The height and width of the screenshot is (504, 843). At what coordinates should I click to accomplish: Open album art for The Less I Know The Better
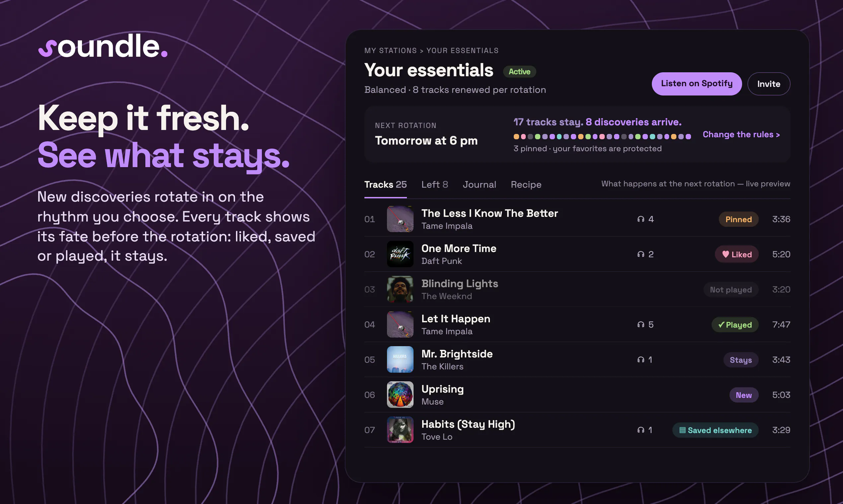pyautogui.click(x=400, y=219)
